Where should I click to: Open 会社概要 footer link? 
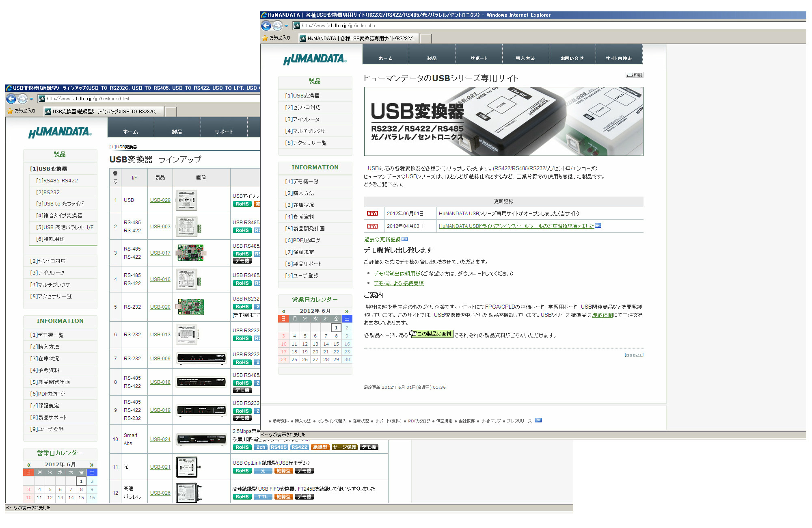coord(466,421)
